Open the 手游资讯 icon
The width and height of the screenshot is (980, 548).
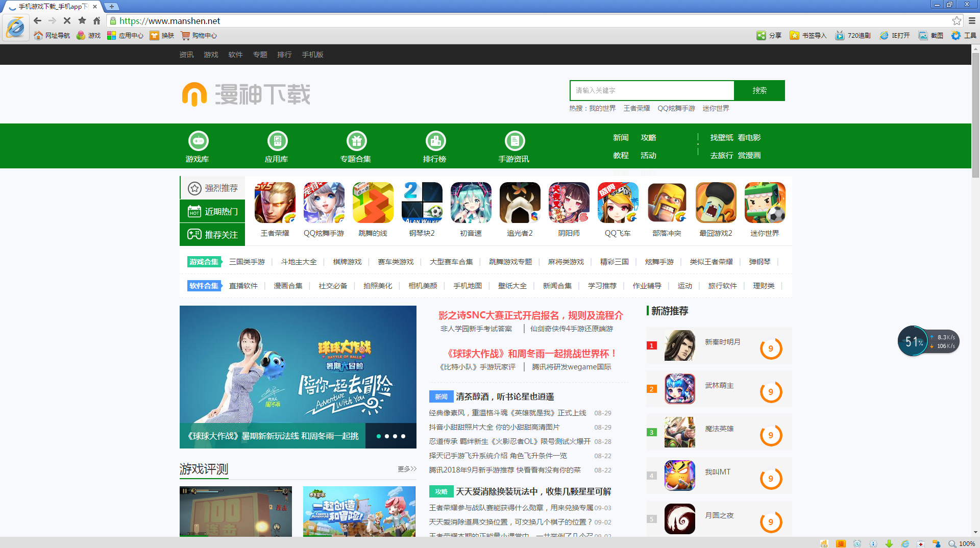(x=514, y=141)
